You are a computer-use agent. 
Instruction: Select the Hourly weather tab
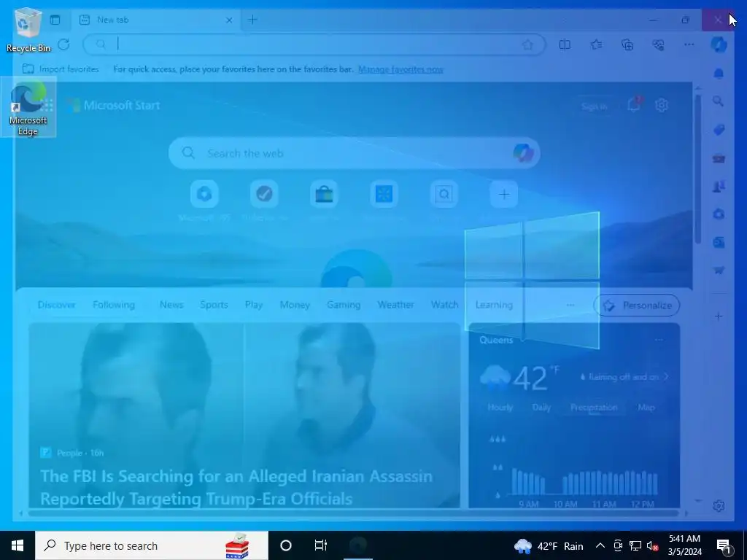(x=500, y=408)
